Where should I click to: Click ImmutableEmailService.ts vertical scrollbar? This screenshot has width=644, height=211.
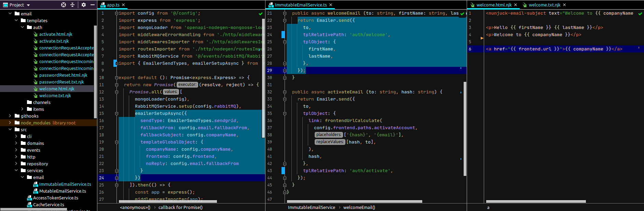click(465, 129)
